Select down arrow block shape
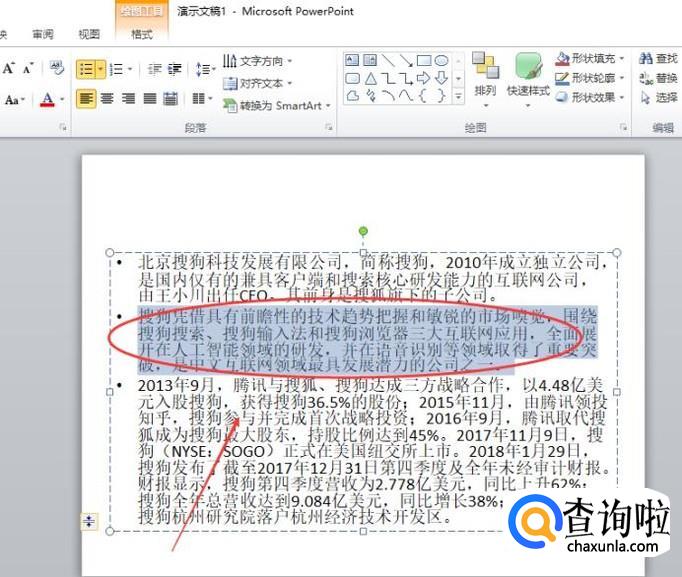 pos(441,78)
